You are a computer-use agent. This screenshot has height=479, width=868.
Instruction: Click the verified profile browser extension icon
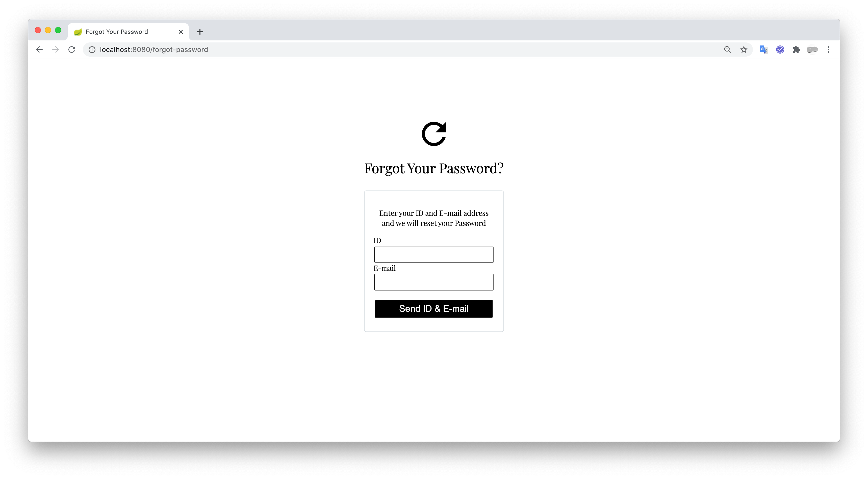(780, 50)
